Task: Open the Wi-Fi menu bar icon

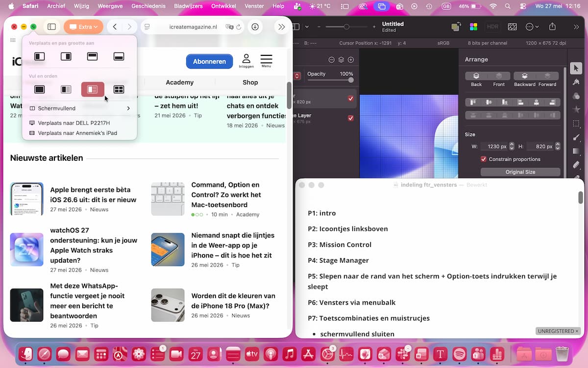Action: 493,6
